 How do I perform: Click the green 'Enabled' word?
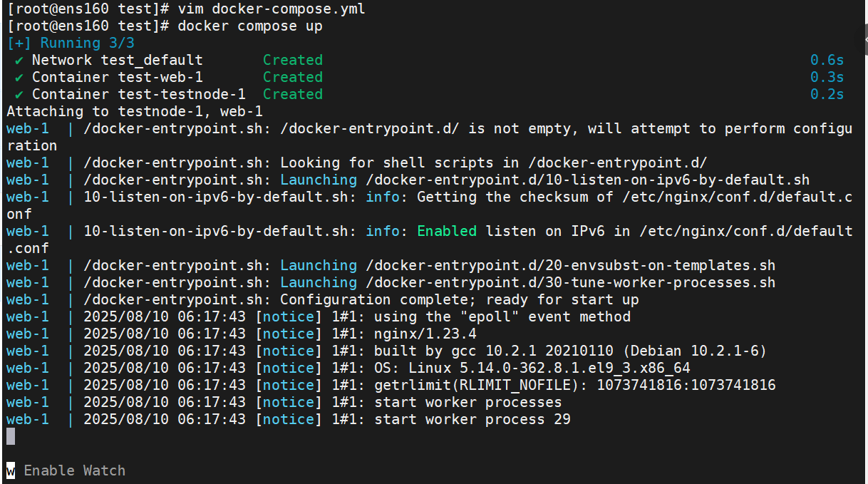(x=447, y=231)
